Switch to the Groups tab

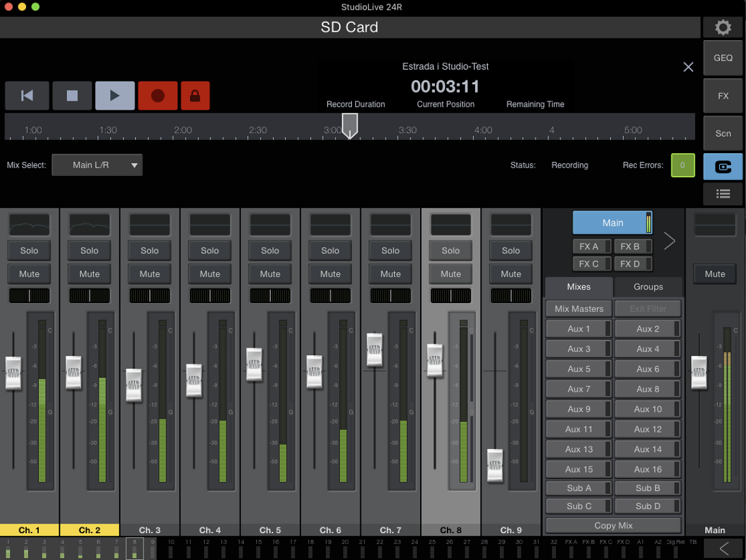(648, 286)
